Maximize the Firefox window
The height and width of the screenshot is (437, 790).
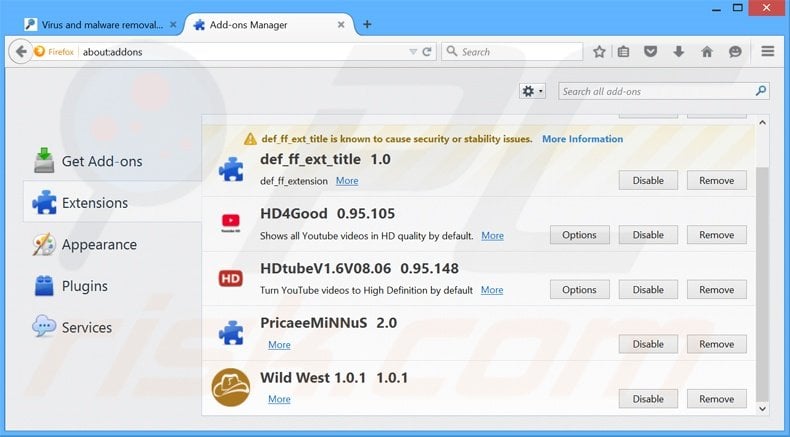[738, 8]
